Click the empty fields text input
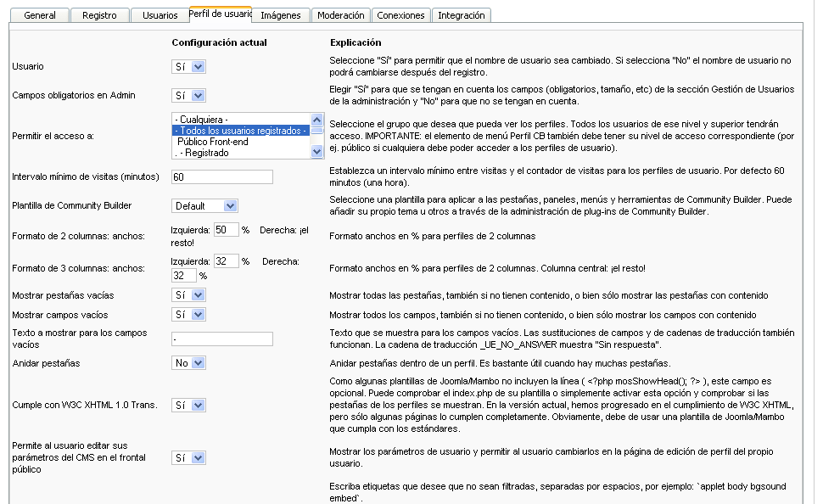The height and width of the screenshot is (504, 823). tap(222, 339)
